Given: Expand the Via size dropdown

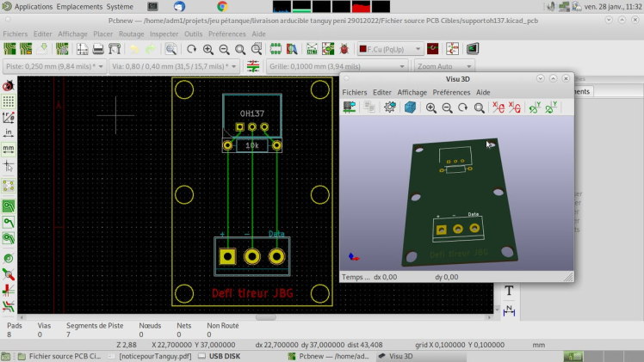Looking at the screenshot, I should tap(173, 66).
